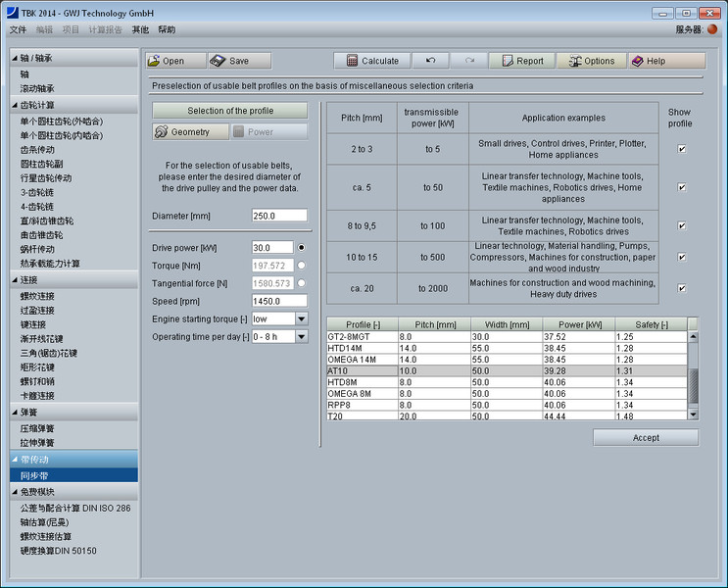Uncheck Show profile for pitch 2 to 3

[682, 149]
